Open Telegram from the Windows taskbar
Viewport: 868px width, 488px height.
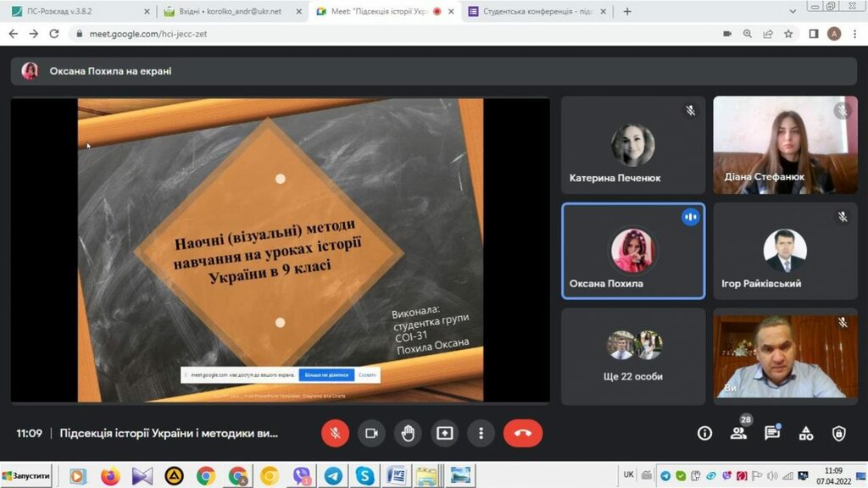333,476
